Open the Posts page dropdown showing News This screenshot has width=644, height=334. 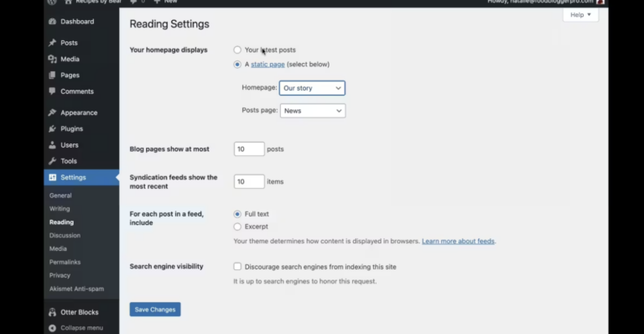[313, 111]
